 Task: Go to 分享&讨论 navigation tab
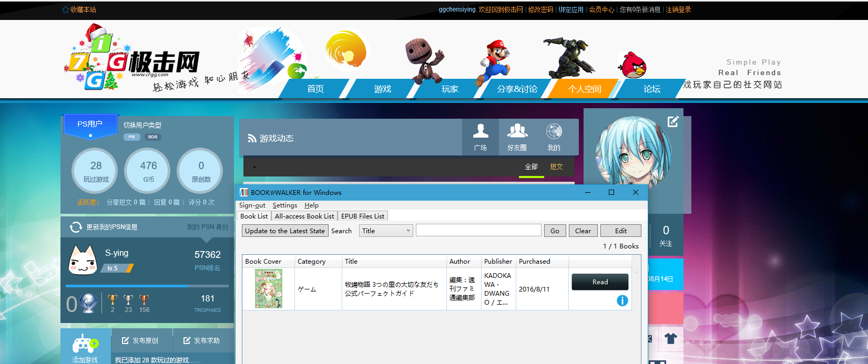point(517,89)
